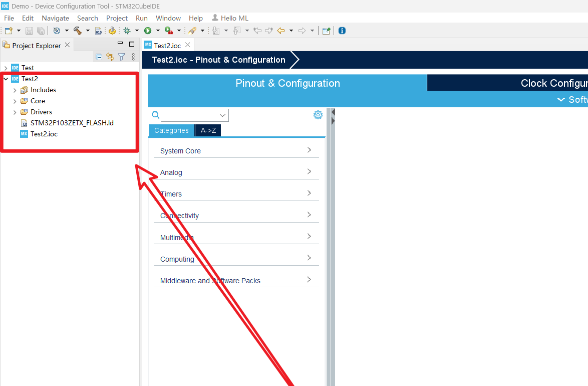This screenshot has height=386, width=588.
Task: Toggle Link with Editor in Project Explorer
Action: coord(110,57)
